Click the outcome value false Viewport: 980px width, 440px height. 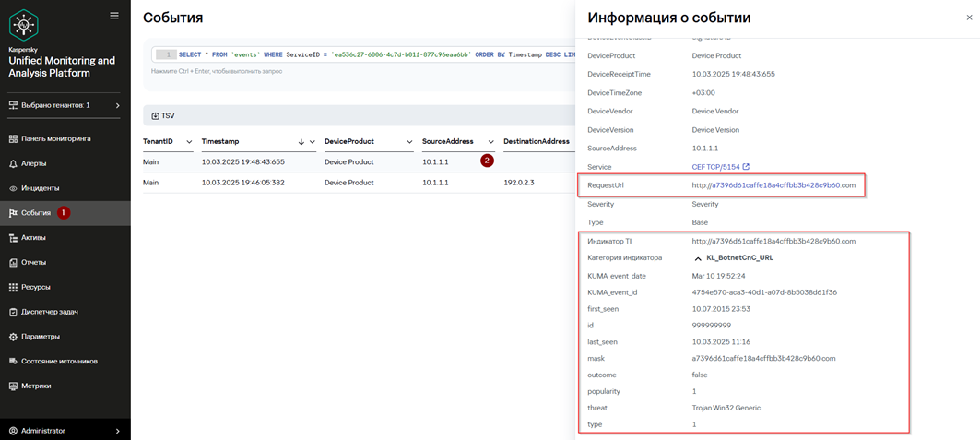click(700, 375)
